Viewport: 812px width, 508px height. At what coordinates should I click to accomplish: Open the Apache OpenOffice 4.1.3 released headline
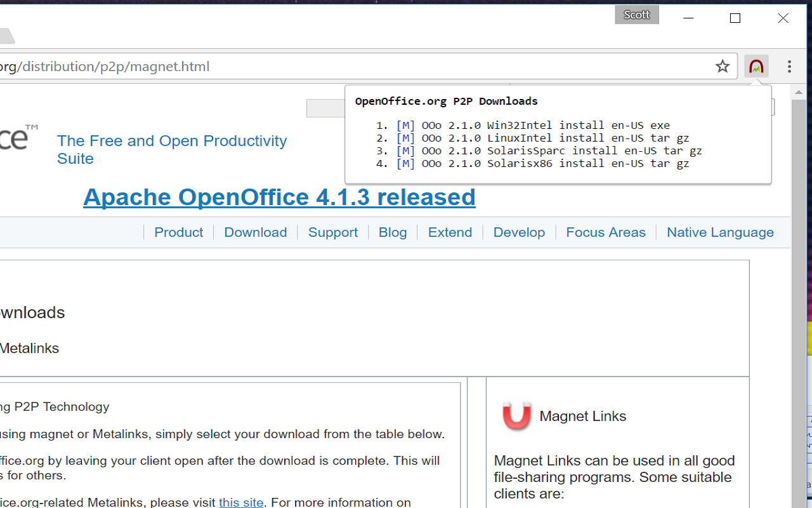click(279, 197)
